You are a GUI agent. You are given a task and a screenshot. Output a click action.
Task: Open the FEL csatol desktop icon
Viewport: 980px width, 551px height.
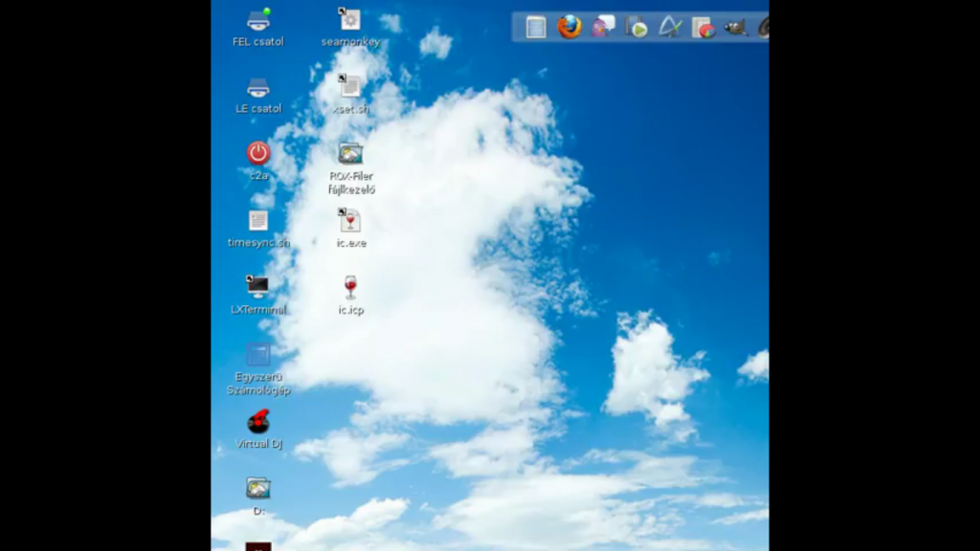(x=258, y=21)
